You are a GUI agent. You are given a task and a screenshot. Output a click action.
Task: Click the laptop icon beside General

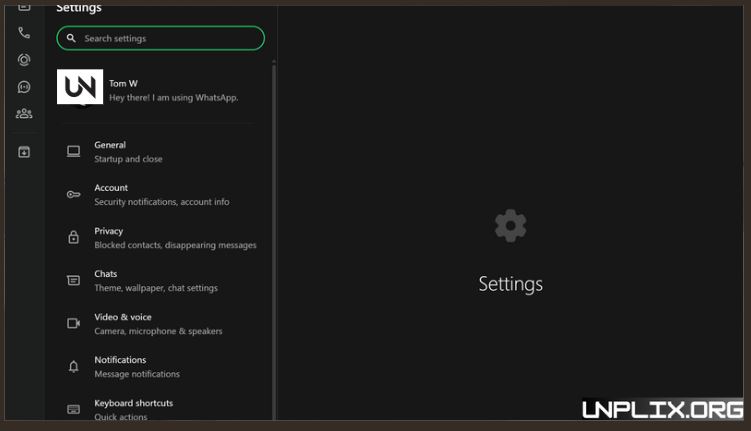coord(73,152)
